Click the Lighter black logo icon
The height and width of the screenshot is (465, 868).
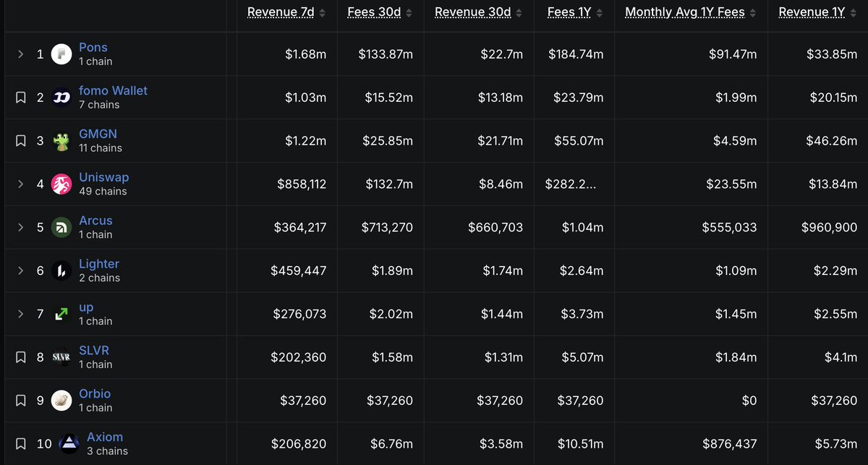pyautogui.click(x=61, y=270)
